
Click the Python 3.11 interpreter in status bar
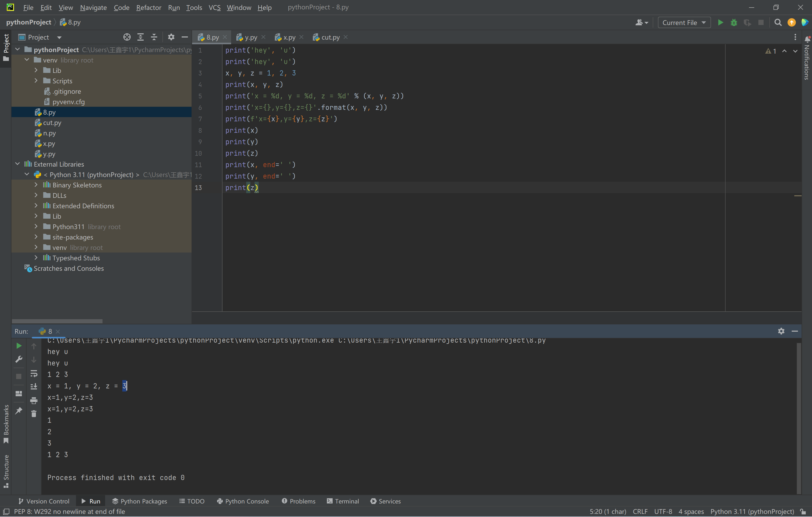[752, 511]
